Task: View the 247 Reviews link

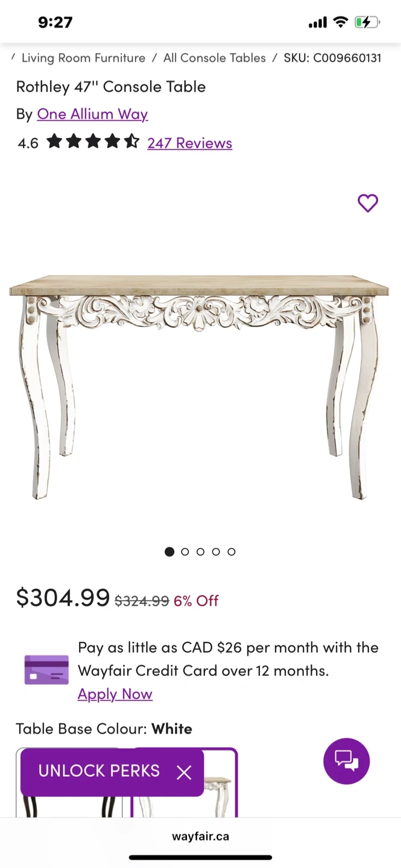Action: (190, 143)
